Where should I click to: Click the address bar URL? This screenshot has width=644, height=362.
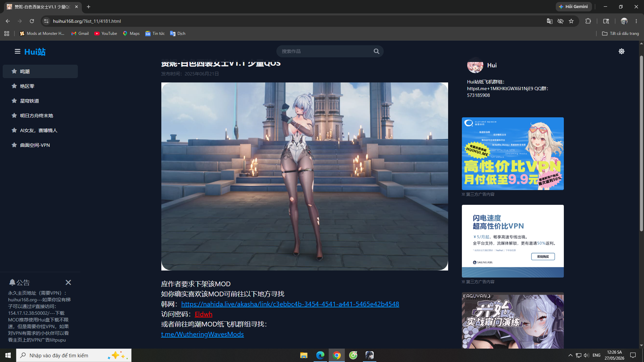click(87, 21)
